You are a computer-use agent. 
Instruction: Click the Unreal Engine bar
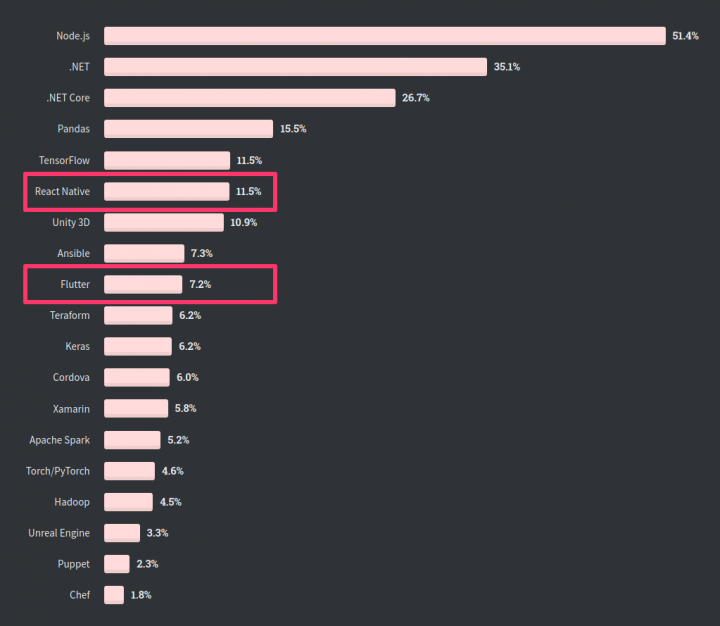pyautogui.click(x=122, y=533)
